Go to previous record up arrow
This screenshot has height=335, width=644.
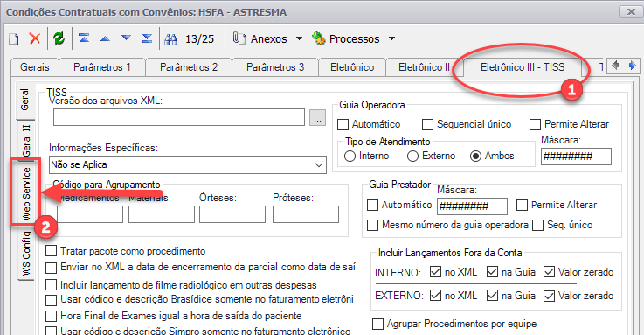click(105, 39)
